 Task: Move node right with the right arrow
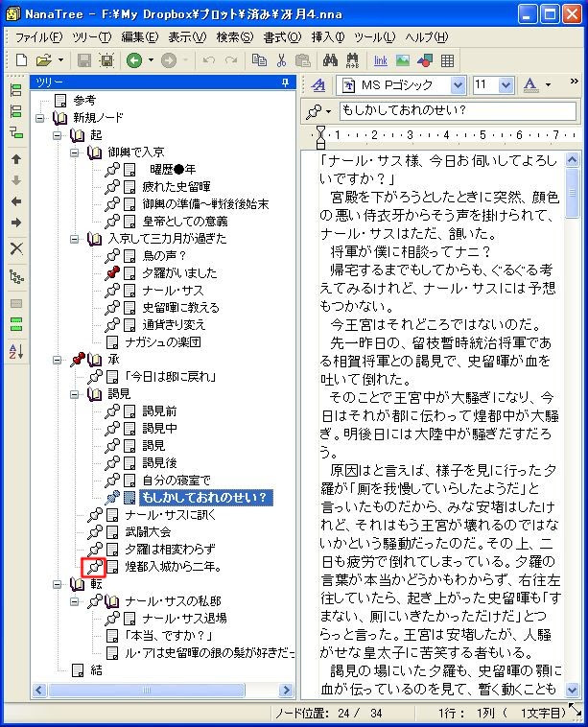[16, 223]
